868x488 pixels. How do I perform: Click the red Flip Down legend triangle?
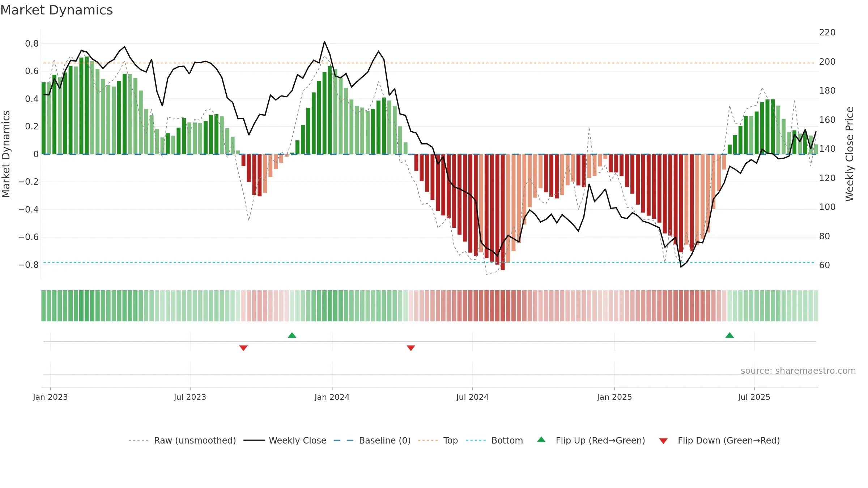(663, 441)
